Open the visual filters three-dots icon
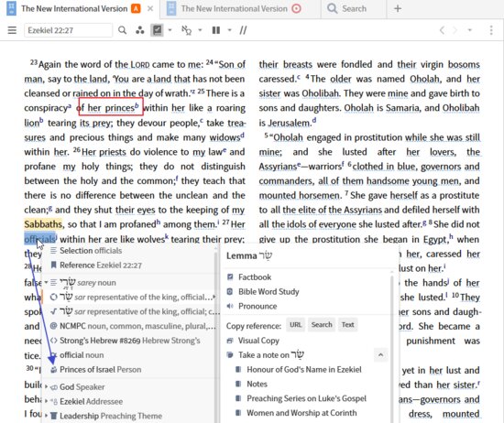Screen dimensions: 504x423 [x=140, y=30]
